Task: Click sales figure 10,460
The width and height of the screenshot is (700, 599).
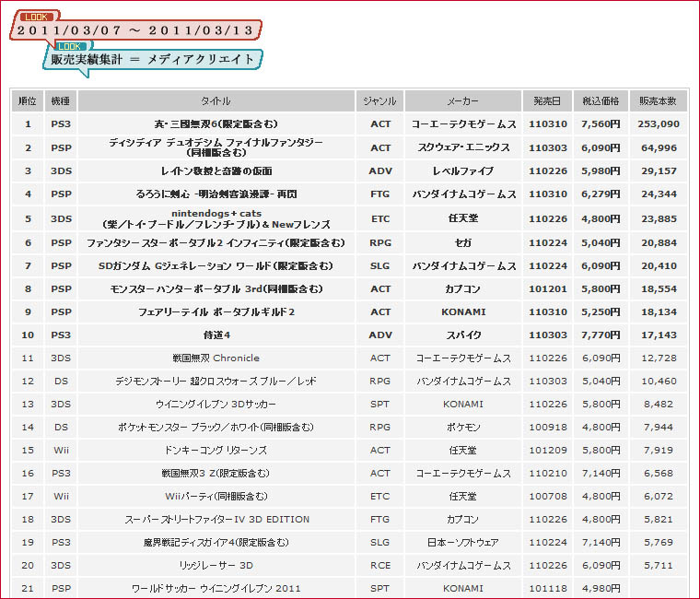Action: point(659,381)
